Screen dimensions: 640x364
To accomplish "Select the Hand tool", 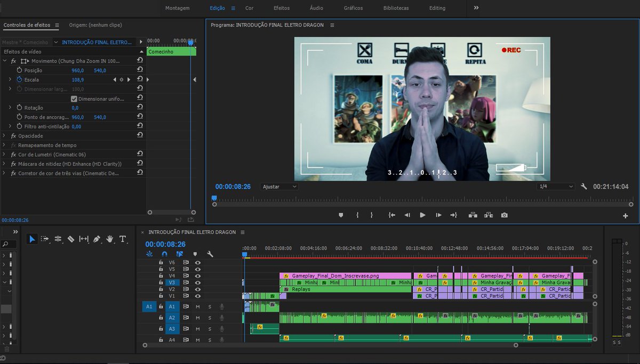I will point(110,239).
